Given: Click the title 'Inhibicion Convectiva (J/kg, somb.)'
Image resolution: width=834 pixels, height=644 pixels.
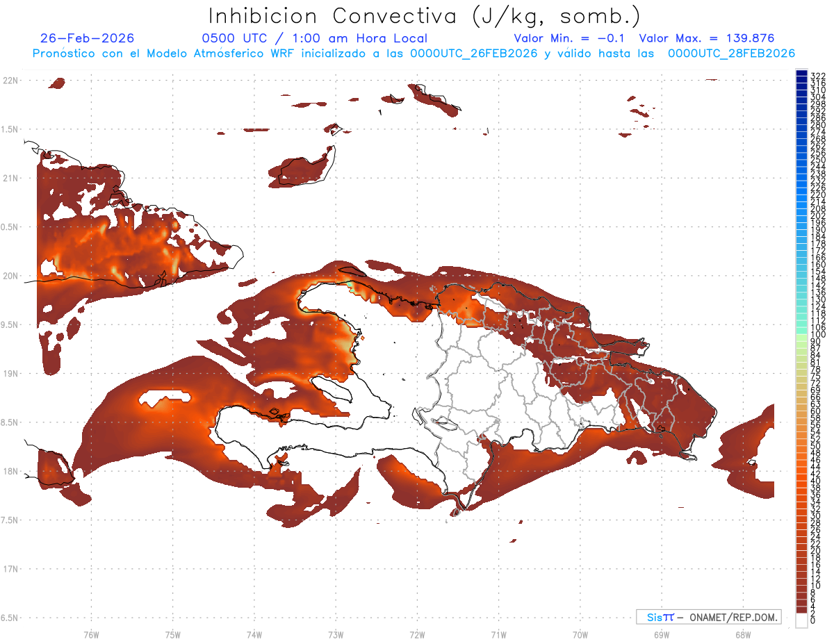Looking at the screenshot, I should (x=424, y=17).
